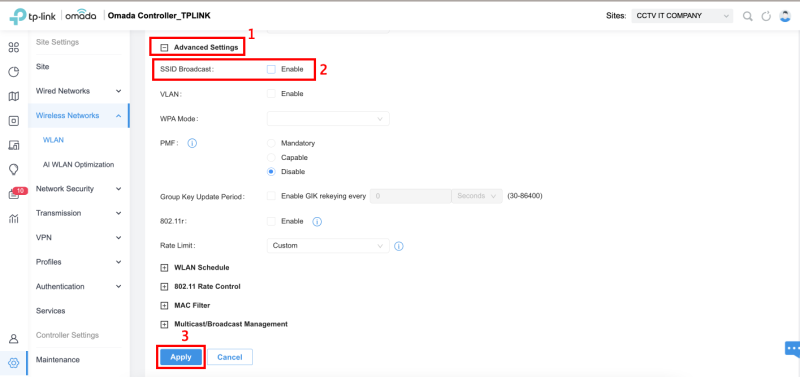800x377 pixels.
Task: Select the AI WLAN Optimization menu item
Action: point(79,165)
